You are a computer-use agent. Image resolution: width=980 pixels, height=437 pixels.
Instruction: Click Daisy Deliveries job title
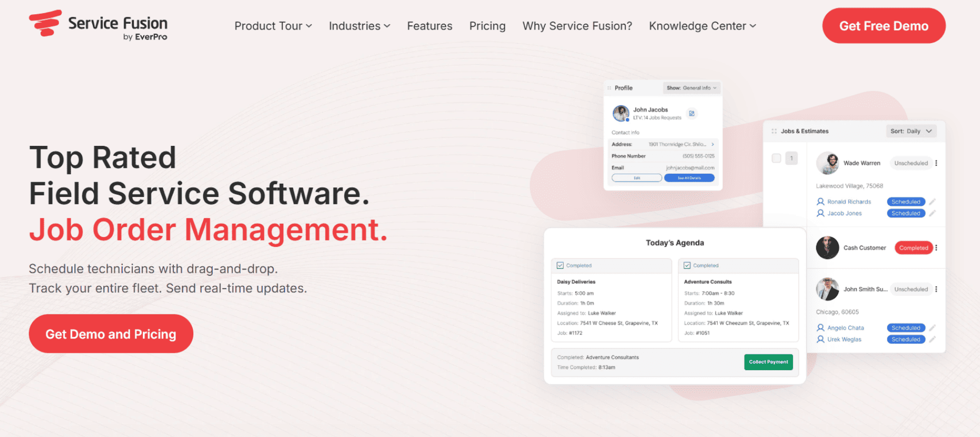[x=576, y=282]
